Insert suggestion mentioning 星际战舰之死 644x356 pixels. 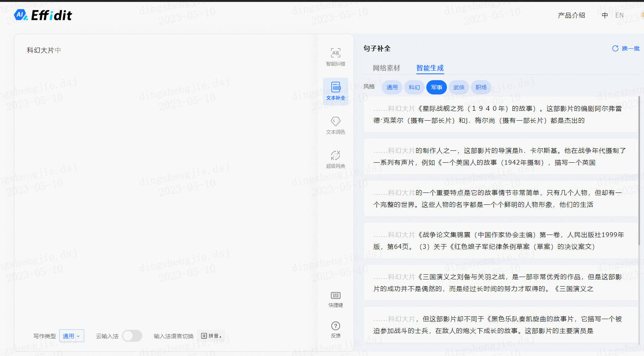501,114
